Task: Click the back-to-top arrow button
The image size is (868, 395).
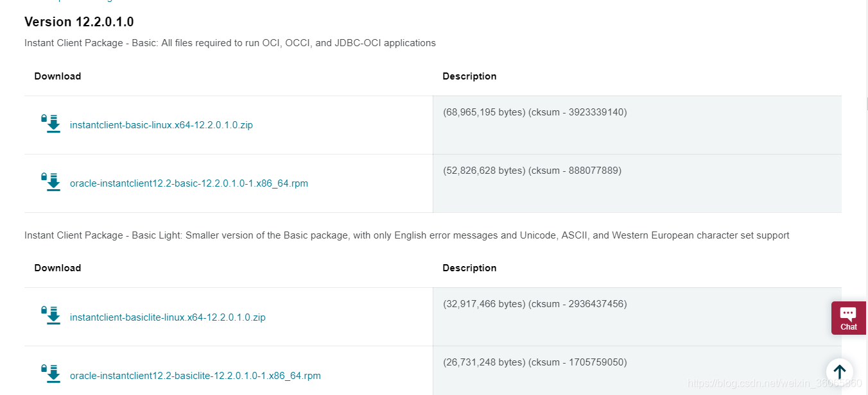Action: click(839, 372)
